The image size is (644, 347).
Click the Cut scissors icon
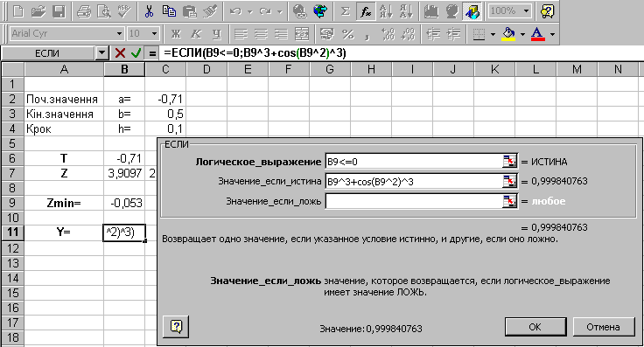149,11
